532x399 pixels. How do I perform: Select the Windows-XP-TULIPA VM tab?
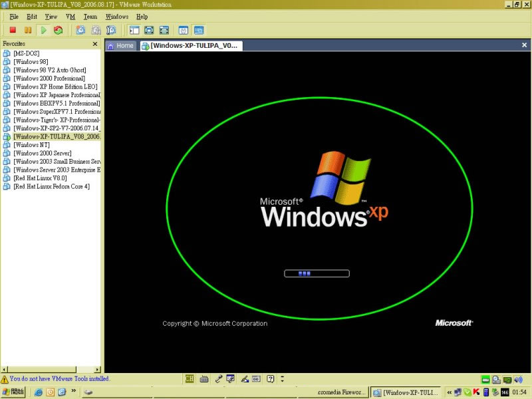(x=191, y=46)
